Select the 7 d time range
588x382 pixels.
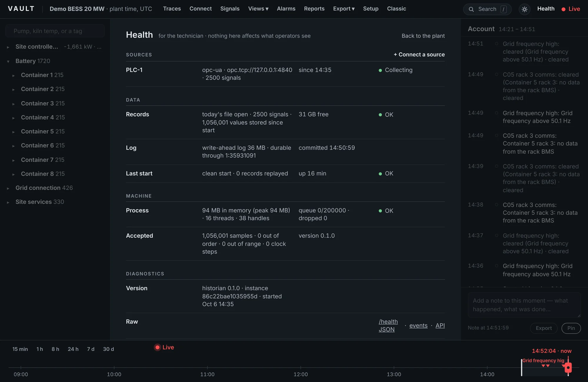point(91,349)
